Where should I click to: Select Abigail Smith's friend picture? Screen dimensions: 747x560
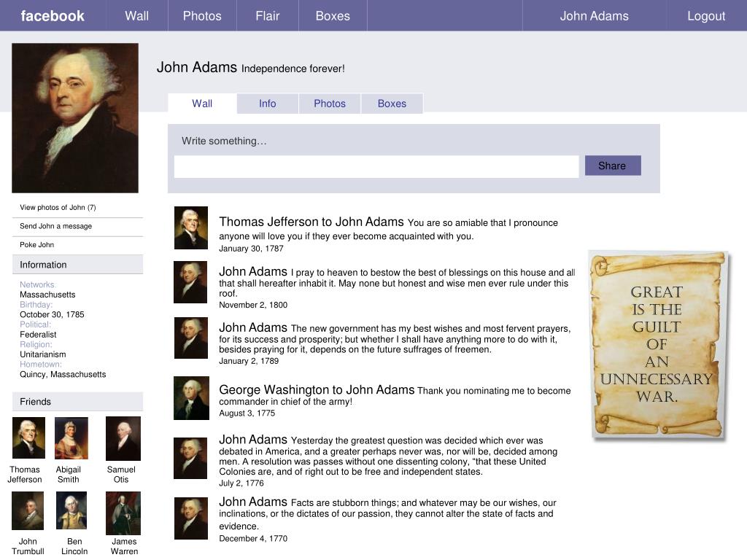[71, 438]
